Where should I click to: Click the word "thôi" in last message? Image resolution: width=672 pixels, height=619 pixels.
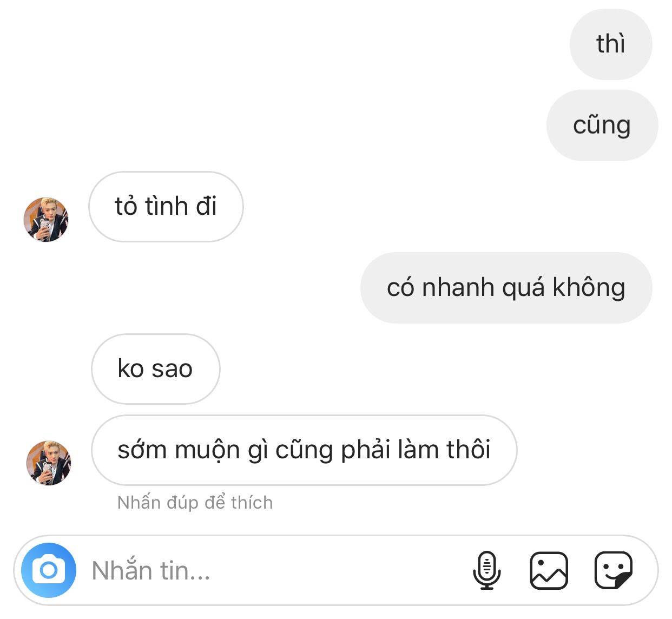tap(469, 450)
